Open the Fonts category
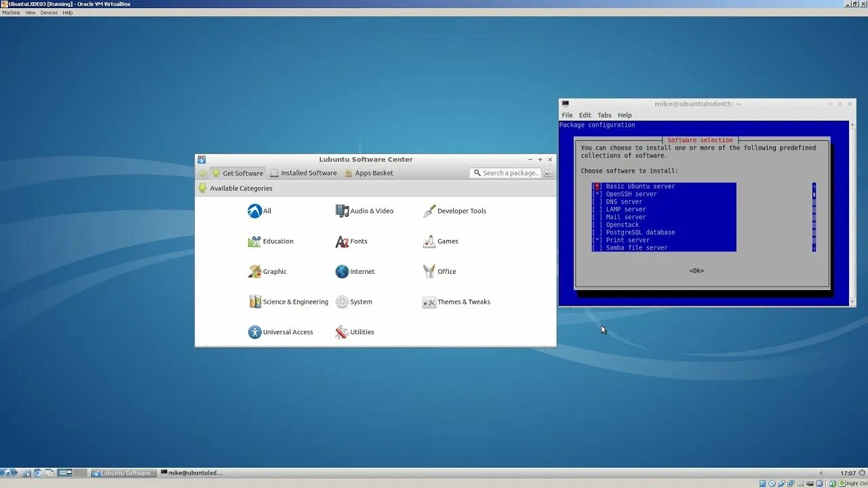Viewport: 868px width, 488px height. pyautogui.click(x=351, y=241)
